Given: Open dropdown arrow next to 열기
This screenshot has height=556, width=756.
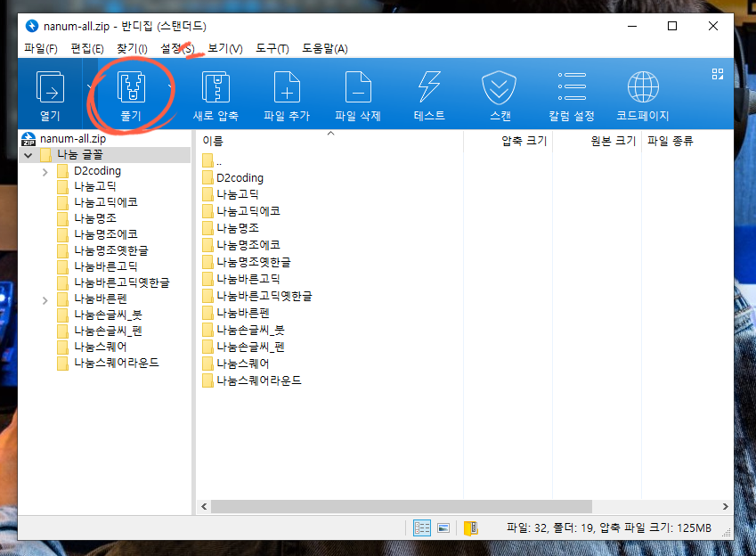Looking at the screenshot, I should [89, 86].
